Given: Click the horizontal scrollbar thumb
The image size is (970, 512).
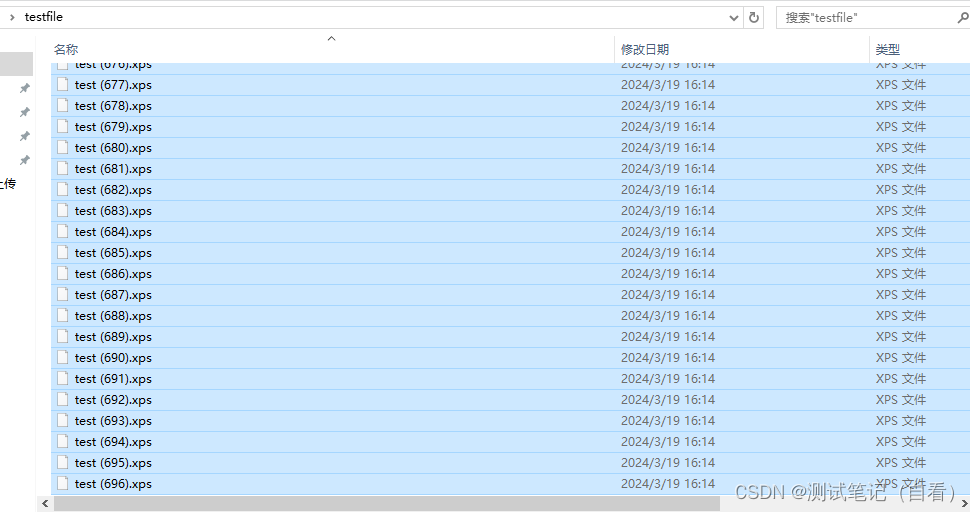Looking at the screenshot, I should pyautogui.click(x=387, y=503).
